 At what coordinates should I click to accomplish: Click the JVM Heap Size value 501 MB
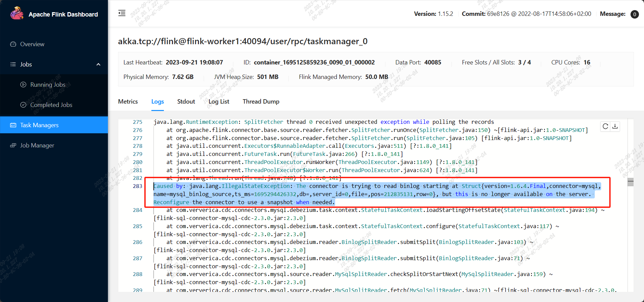tap(268, 77)
